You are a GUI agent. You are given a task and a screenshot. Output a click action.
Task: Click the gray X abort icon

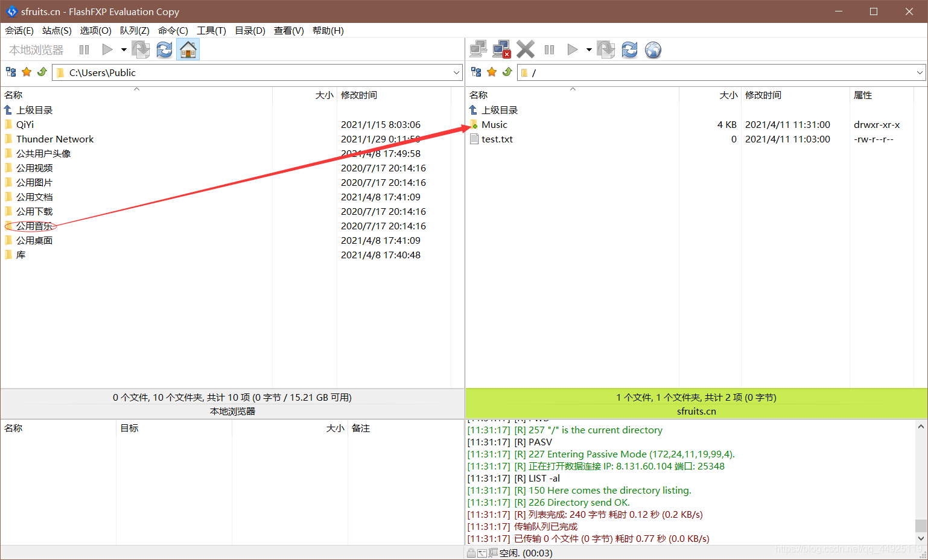[526, 49]
